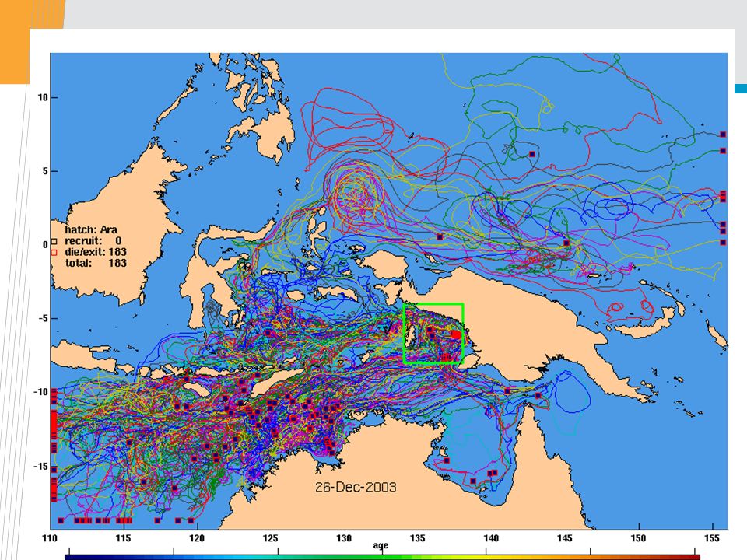The image size is (747, 560).
Task: Click the x-axis tick label 125
Action: pyautogui.click(x=270, y=538)
